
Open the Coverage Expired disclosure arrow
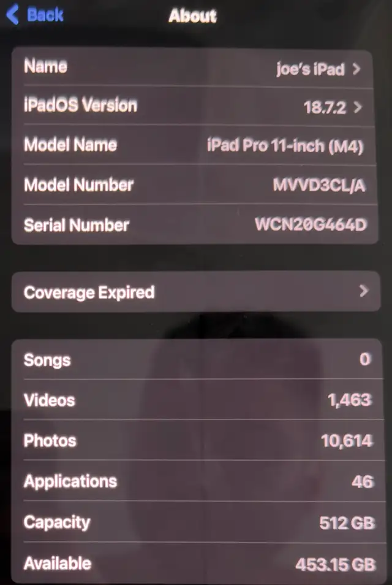(364, 291)
